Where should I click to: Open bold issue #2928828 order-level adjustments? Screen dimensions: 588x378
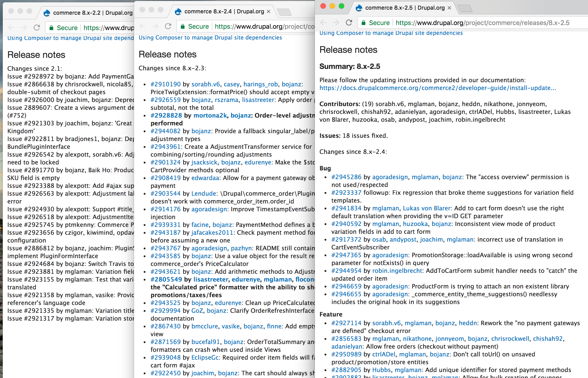[x=166, y=115]
